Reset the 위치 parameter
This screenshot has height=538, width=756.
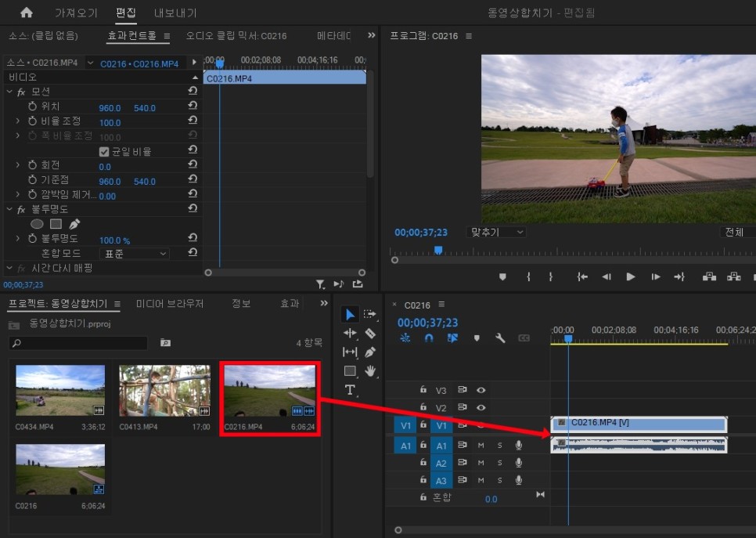(x=193, y=105)
